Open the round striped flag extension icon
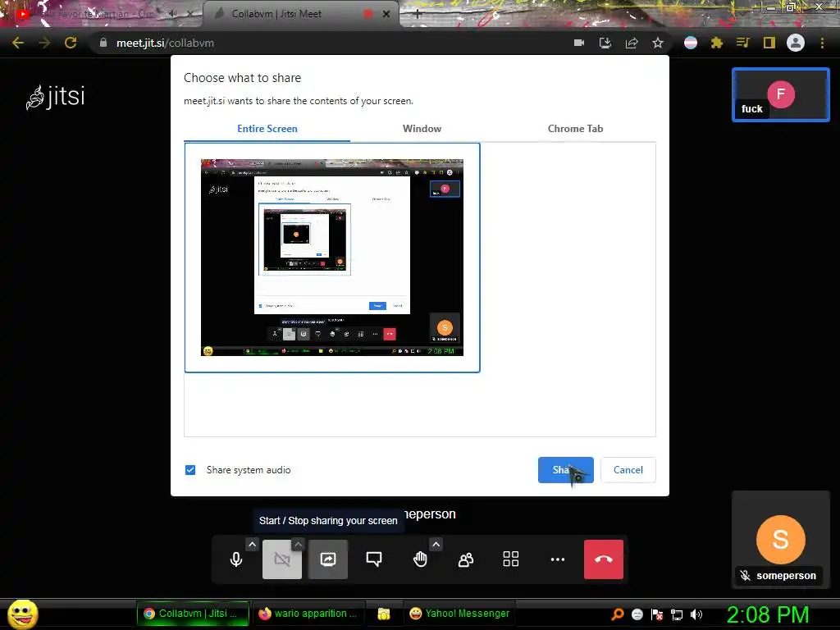This screenshot has width=840, height=630. point(691,43)
